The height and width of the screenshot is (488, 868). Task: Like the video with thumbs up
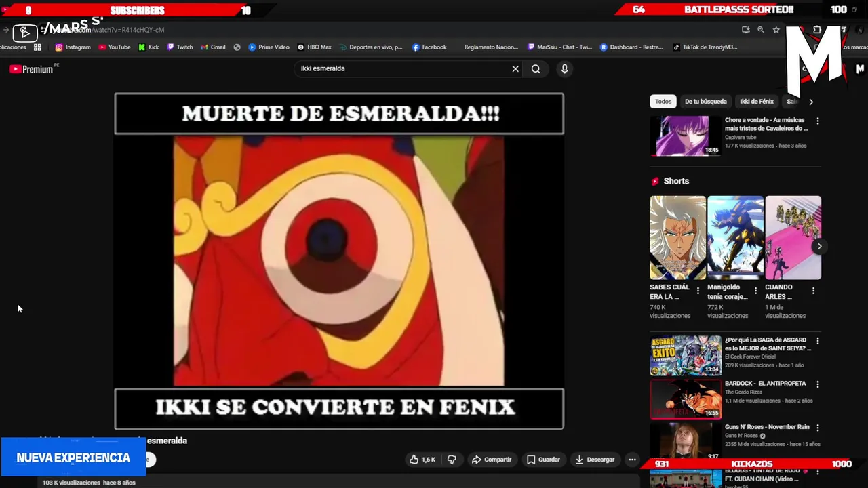pos(422,460)
